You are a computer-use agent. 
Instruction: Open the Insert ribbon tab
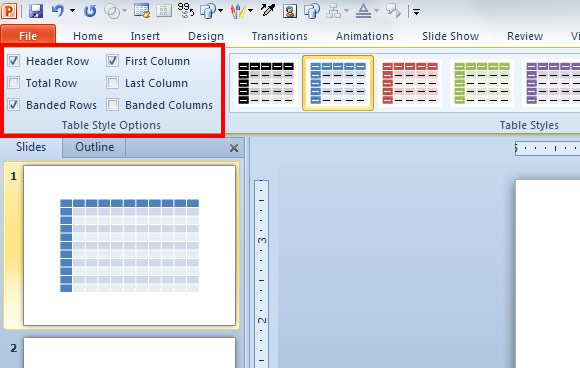pyautogui.click(x=145, y=36)
